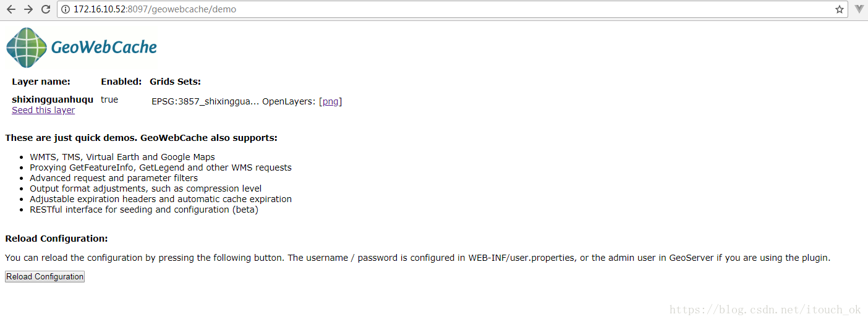Go back using the browser back arrow

coord(11,9)
